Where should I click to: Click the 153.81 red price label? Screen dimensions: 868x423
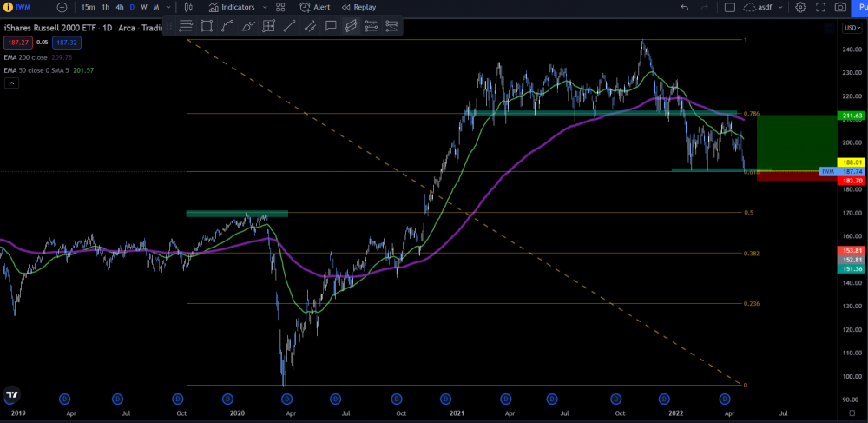tap(852, 251)
